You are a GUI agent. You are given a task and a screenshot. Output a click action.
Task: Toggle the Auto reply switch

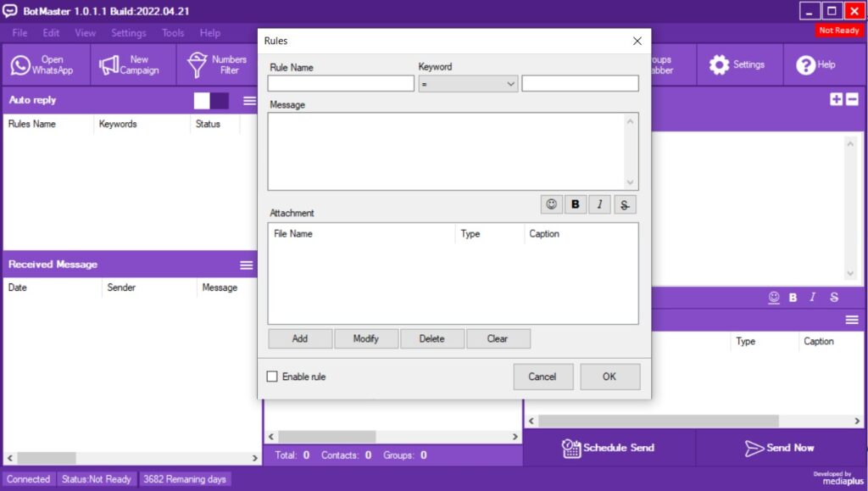[x=211, y=101]
